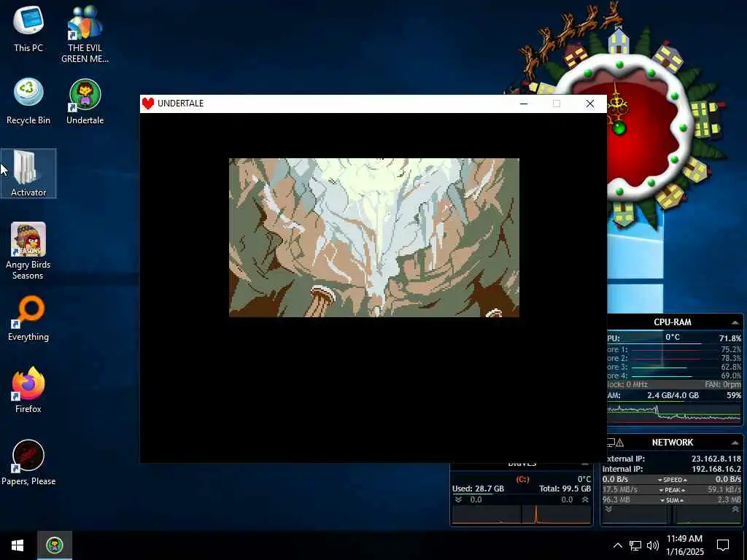Viewport: 747px width, 560px height.
Task: Click the taskbar clock showing 11:49 AM
Action: coord(684,545)
